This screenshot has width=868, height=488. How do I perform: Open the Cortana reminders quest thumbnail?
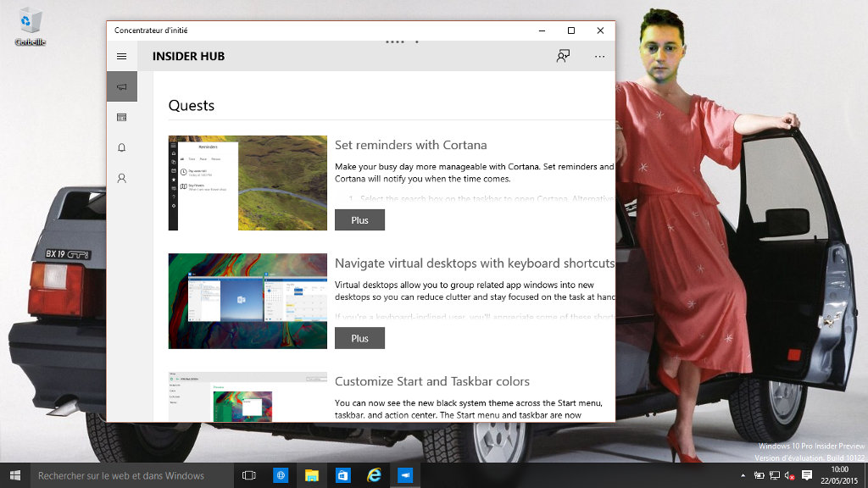[x=248, y=183]
